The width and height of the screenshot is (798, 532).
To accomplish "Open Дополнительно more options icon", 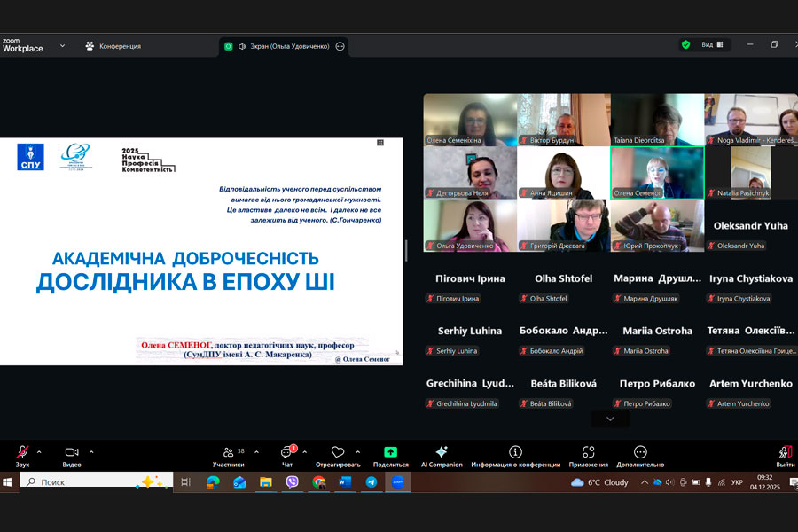I will pos(640,452).
